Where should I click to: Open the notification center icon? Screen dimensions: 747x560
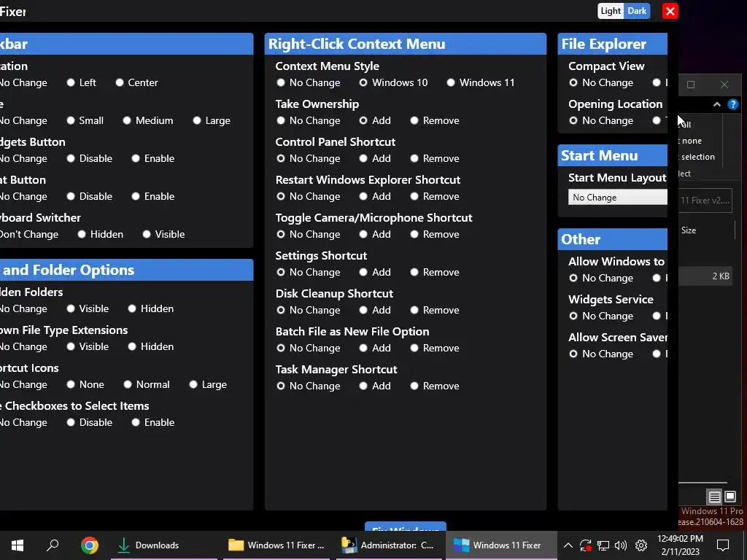[723, 545]
